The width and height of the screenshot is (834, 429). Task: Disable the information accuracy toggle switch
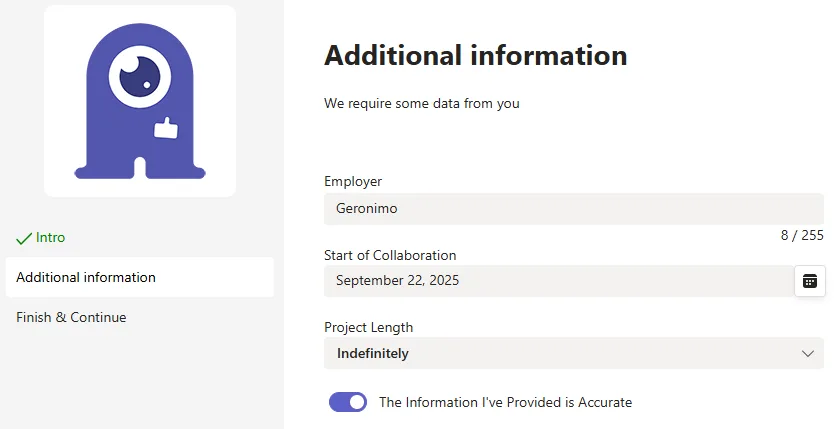(348, 402)
